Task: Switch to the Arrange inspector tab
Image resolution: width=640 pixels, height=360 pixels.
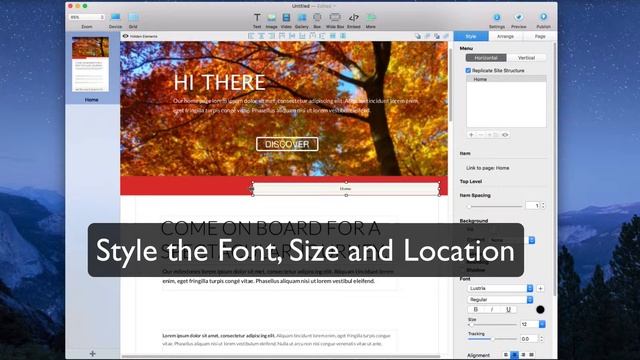Action: (x=505, y=36)
